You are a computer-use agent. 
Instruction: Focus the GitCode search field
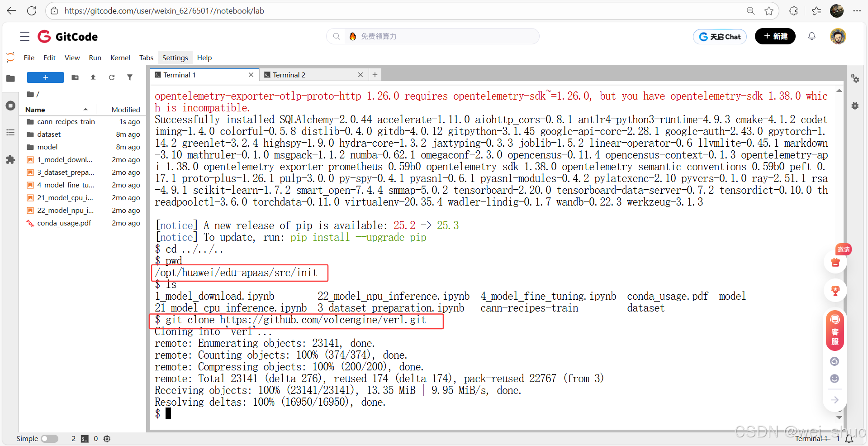433,36
